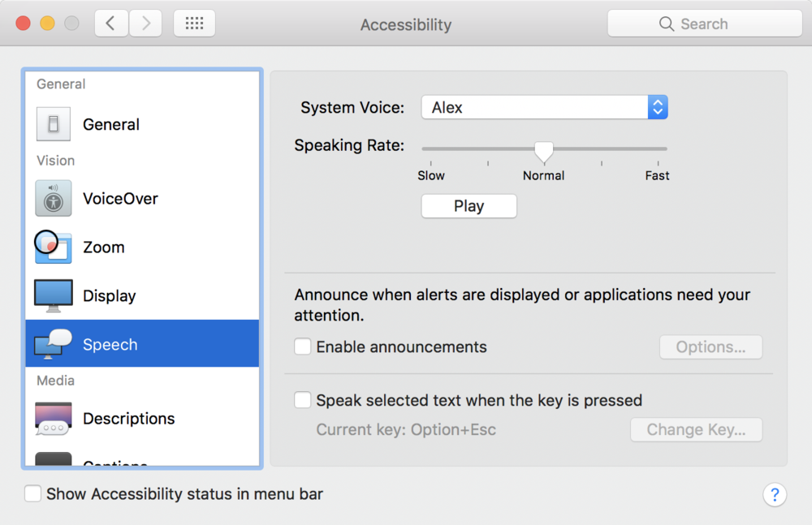Select Speech in the sidebar list
This screenshot has width=812, height=525.
[142, 343]
